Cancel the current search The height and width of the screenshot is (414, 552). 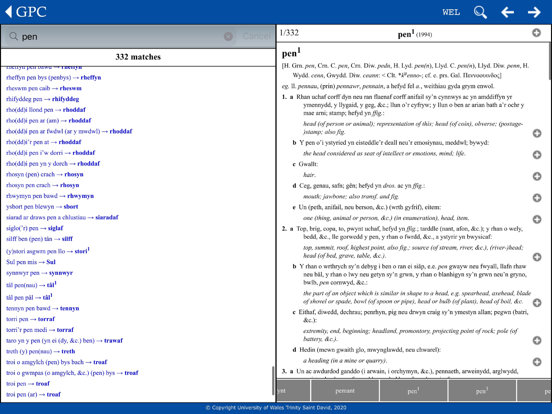(x=257, y=36)
